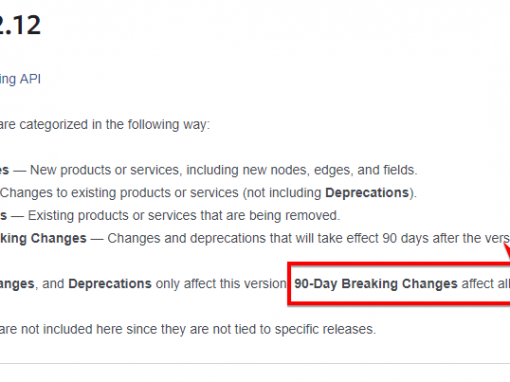Click the bold "anges" fragment before "and Deprecations"
The width and height of the screenshot is (510, 382).
click(17, 284)
